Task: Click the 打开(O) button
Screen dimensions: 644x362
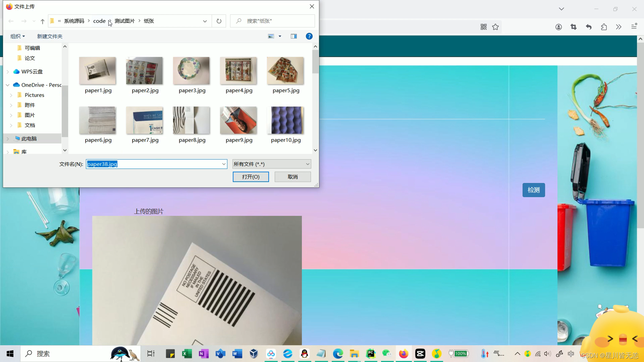Action: 251,177
